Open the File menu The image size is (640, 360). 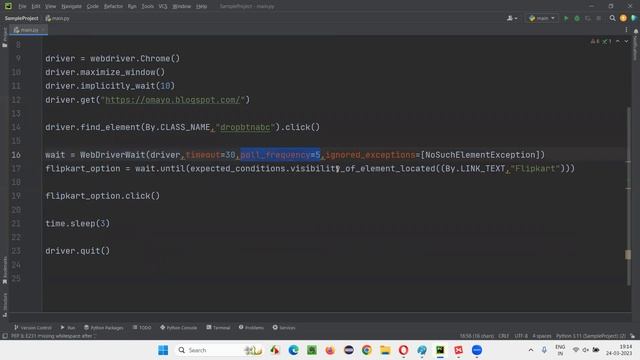pyautogui.click(x=22, y=6)
